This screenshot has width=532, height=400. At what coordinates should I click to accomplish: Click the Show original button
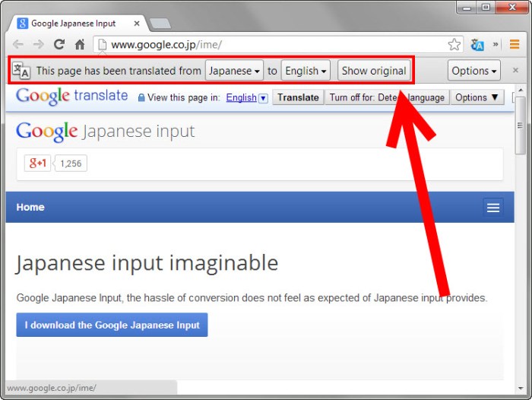pos(373,71)
